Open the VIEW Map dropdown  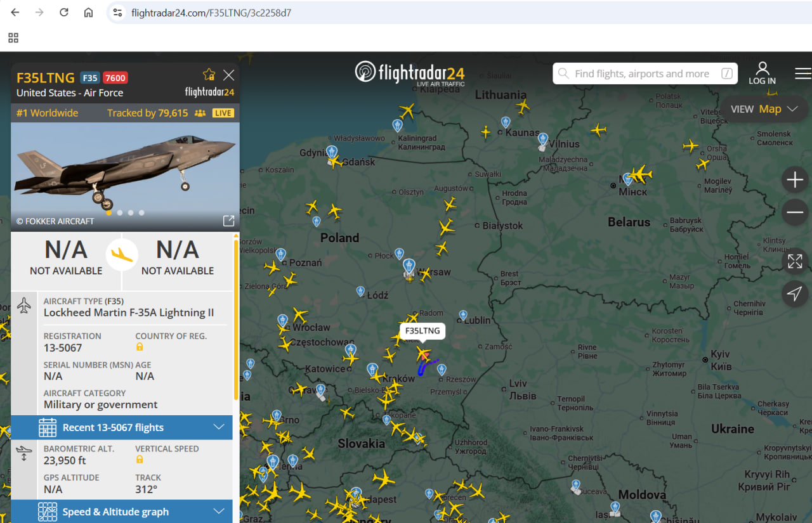[764, 109]
